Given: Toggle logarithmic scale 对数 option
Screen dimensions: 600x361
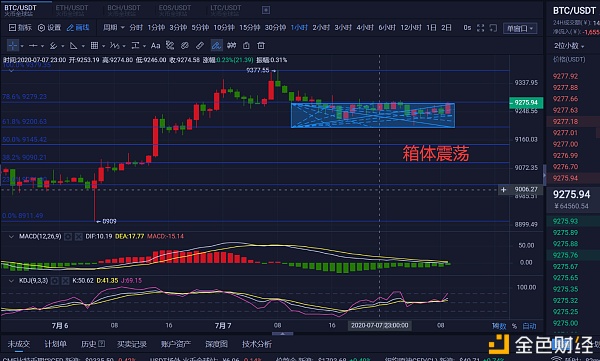Looking at the screenshot, I should [x=499, y=326].
